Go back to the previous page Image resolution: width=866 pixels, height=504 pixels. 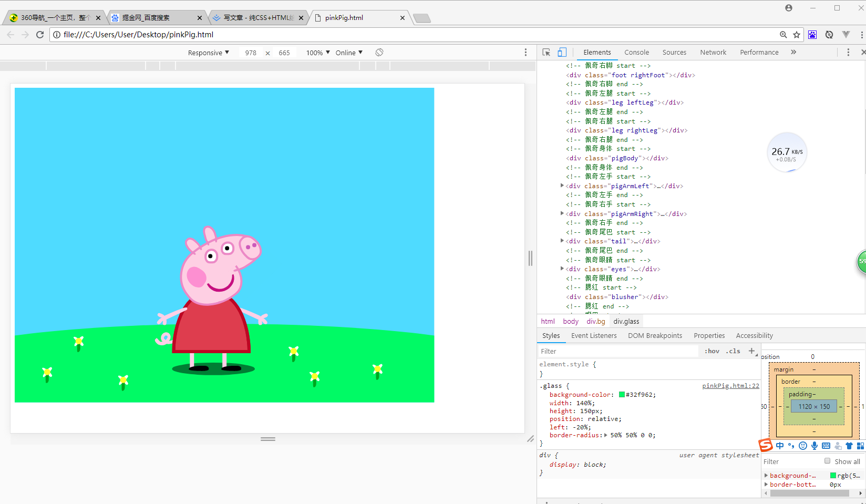(11, 35)
